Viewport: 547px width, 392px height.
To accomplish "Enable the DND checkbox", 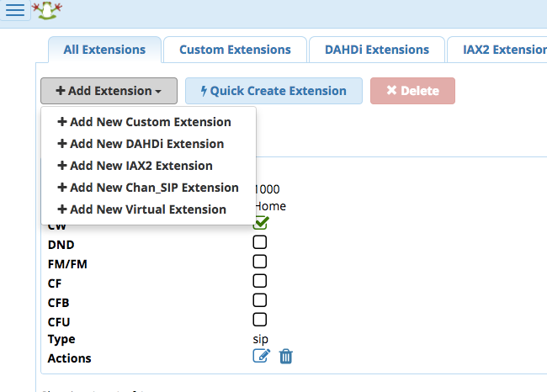I will tap(260, 242).
